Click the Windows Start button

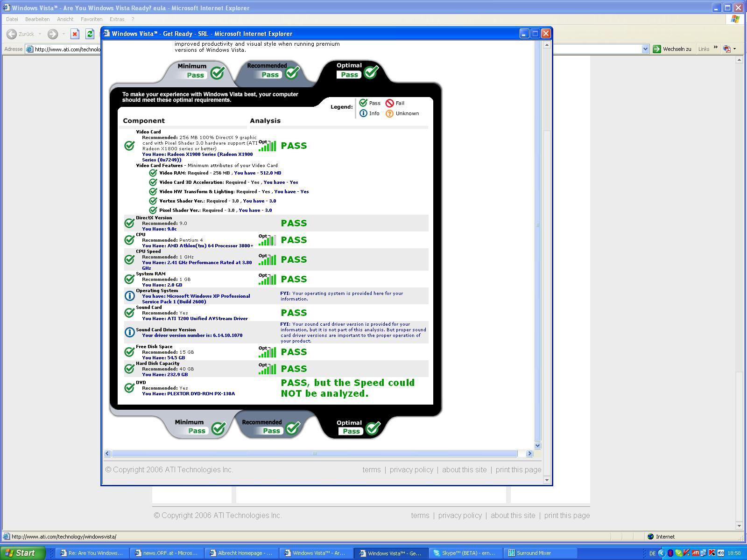(x=22, y=553)
